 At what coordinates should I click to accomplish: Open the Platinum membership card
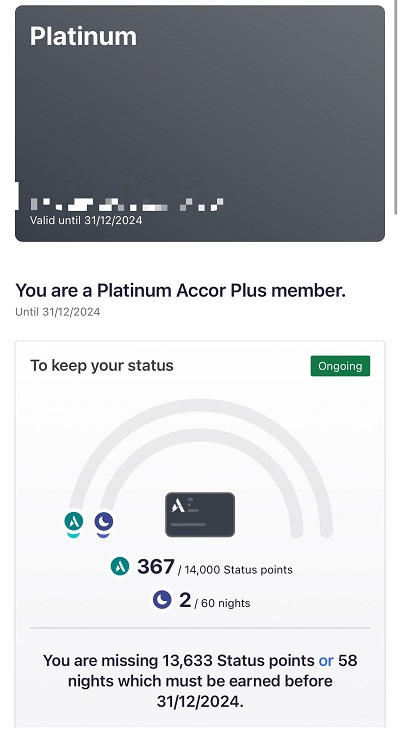pyautogui.click(x=200, y=123)
